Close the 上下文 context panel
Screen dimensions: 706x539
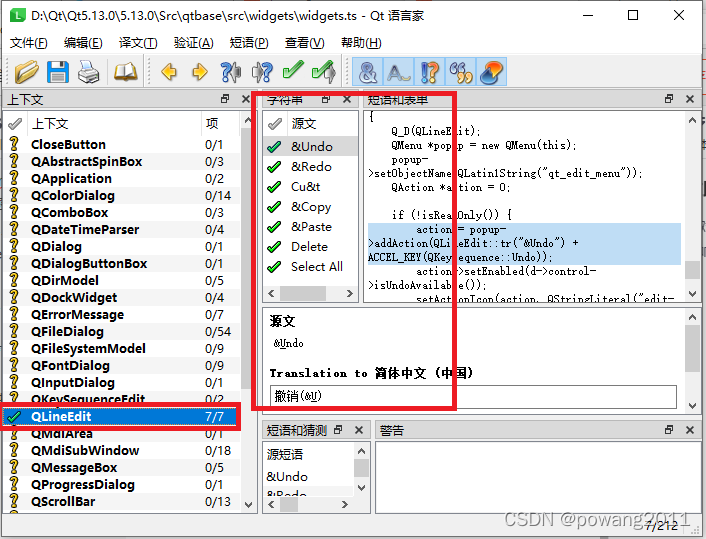coord(246,99)
